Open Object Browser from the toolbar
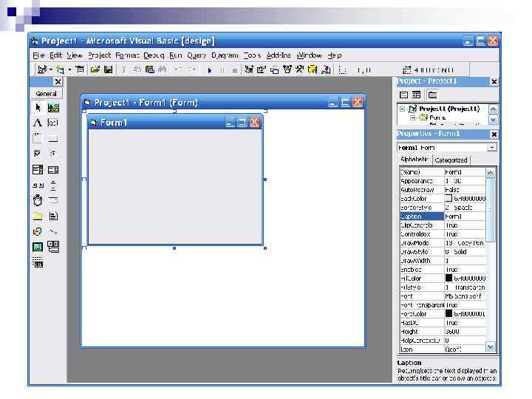The height and width of the screenshot is (399, 532). tap(287, 69)
